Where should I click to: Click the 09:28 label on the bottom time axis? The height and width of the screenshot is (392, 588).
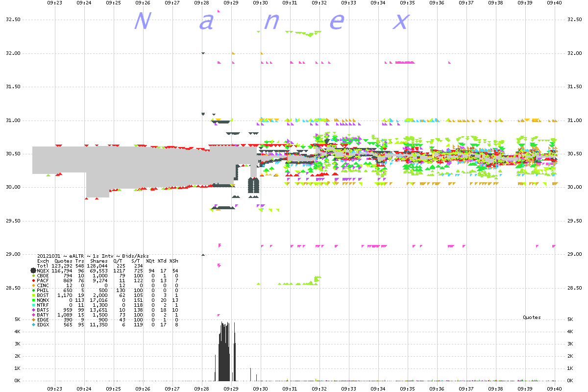(202, 389)
